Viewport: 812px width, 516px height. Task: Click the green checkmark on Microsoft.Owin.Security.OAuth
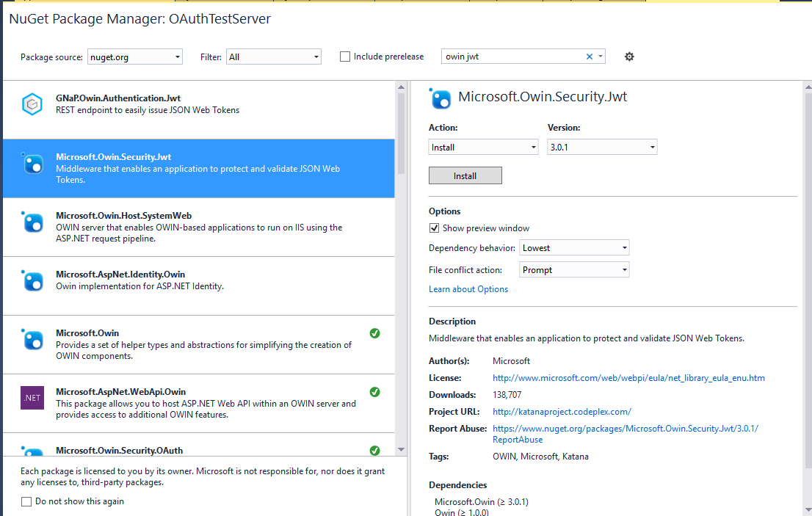[375, 451]
